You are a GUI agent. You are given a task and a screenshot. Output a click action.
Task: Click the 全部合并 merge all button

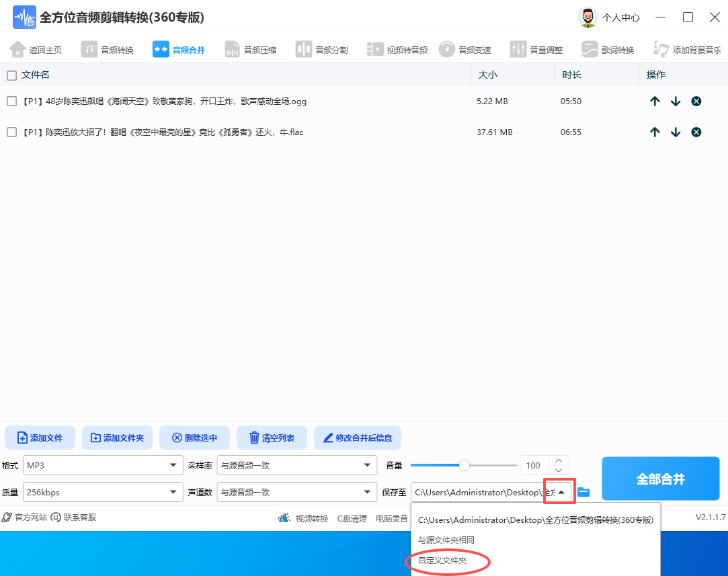pyautogui.click(x=660, y=478)
